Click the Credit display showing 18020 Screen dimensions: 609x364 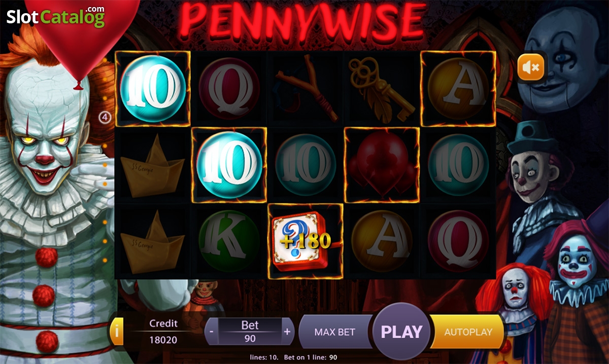[163, 340]
